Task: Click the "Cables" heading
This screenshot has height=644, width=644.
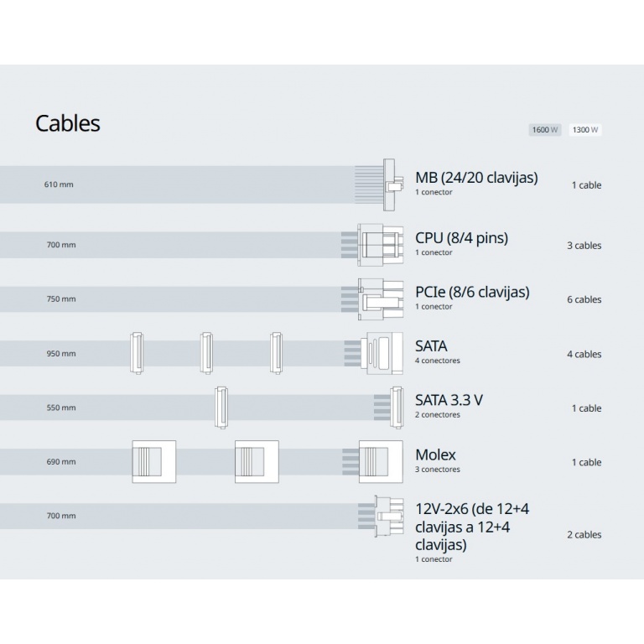Action: 67,123
